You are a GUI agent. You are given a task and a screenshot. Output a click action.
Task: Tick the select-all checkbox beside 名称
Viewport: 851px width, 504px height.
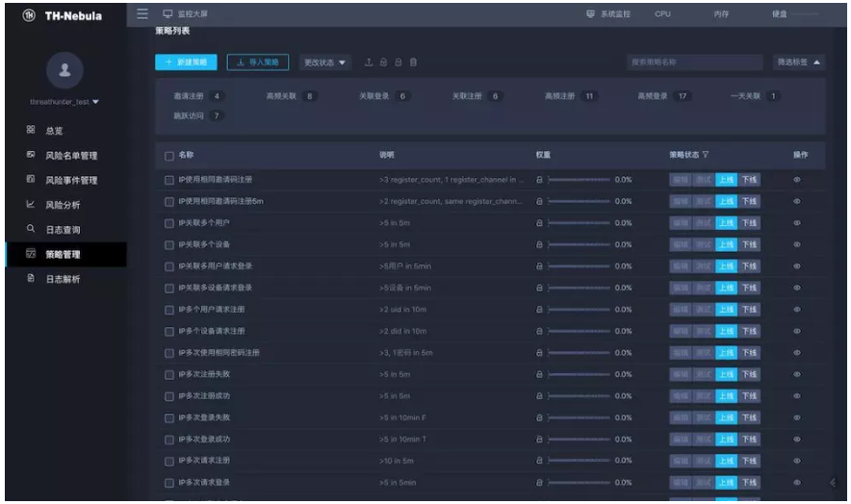168,156
